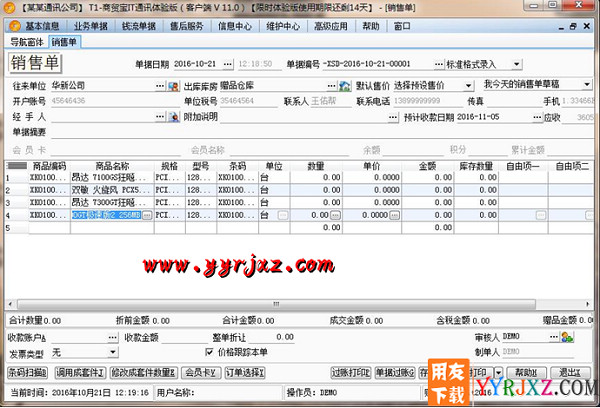Screen dimensions: 600x408
Task: Click the 单价 column header
Action: 372,166
